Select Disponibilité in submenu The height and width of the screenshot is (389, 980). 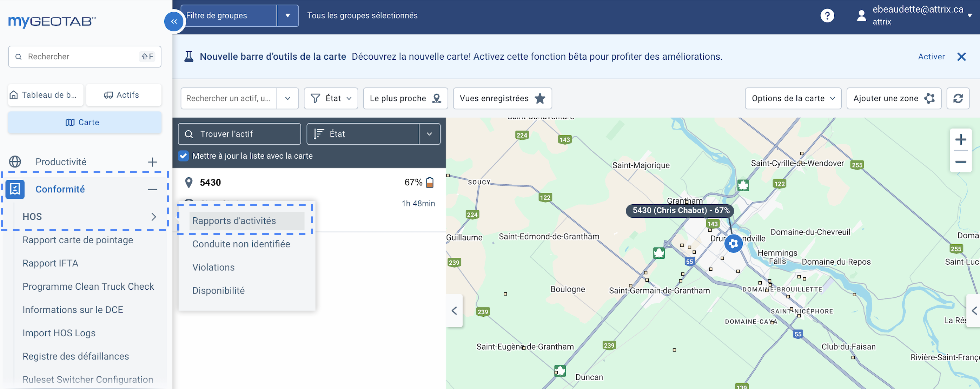click(218, 290)
